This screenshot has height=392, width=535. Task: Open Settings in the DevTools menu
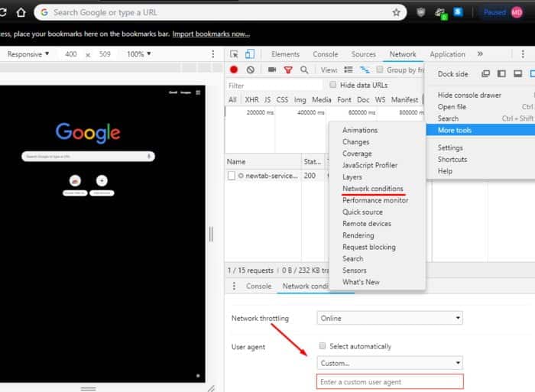pyautogui.click(x=450, y=147)
